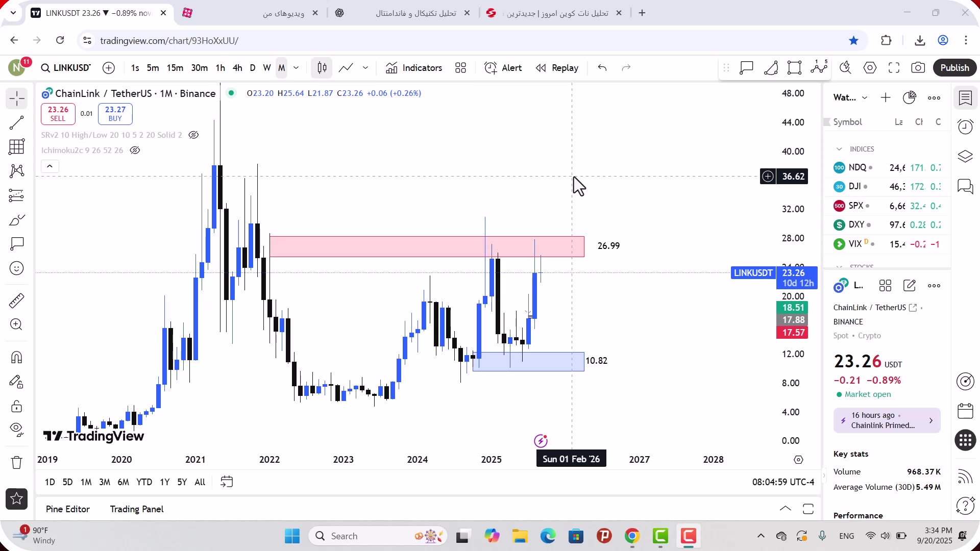Open the line chart style dropdown

(x=365, y=68)
